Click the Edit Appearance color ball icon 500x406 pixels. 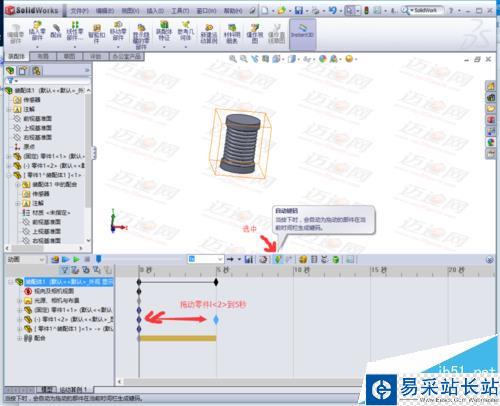point(323,59)
